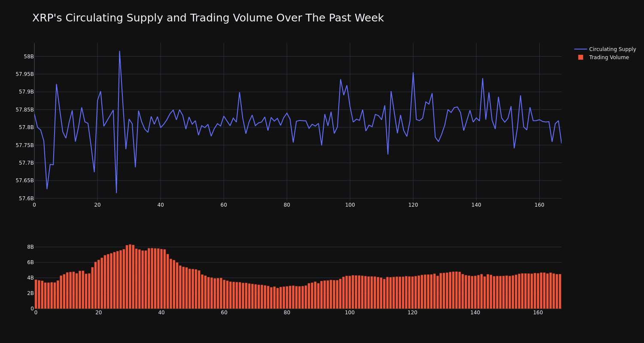Click the tallest supply spike above 58B
Viewport: 644px width, 343px height.
point(119,51)
